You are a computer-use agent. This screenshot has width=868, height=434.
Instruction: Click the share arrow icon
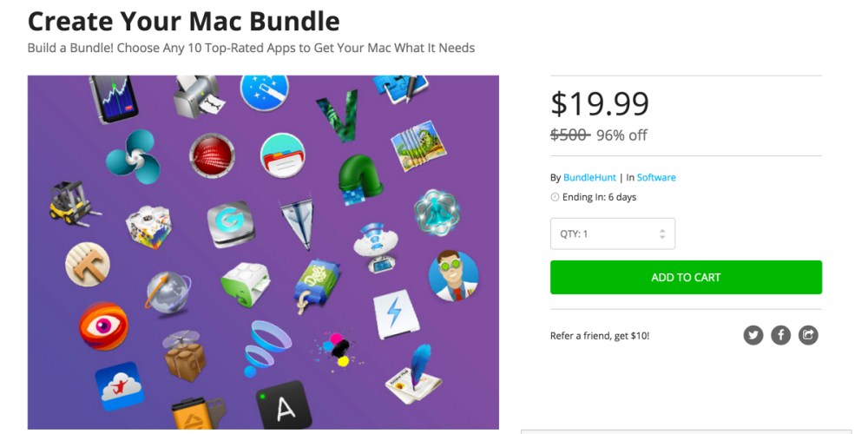[x=808, y=335]
